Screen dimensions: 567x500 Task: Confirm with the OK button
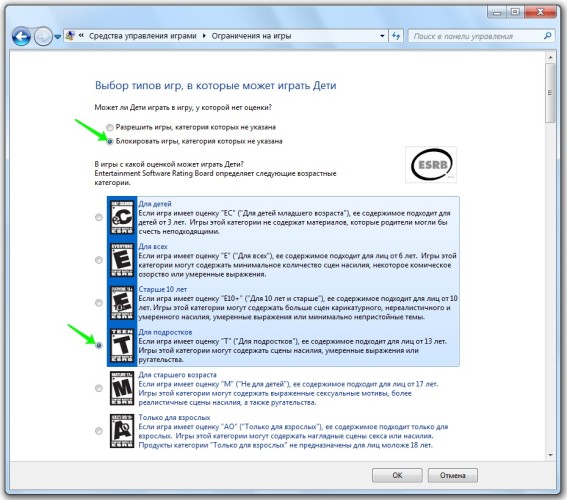pyautogui.click(x=397, y=475)
